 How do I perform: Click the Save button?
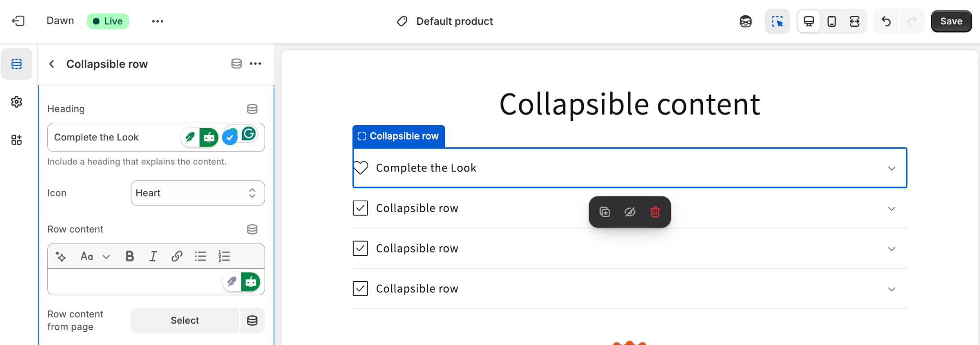(951, 21)
